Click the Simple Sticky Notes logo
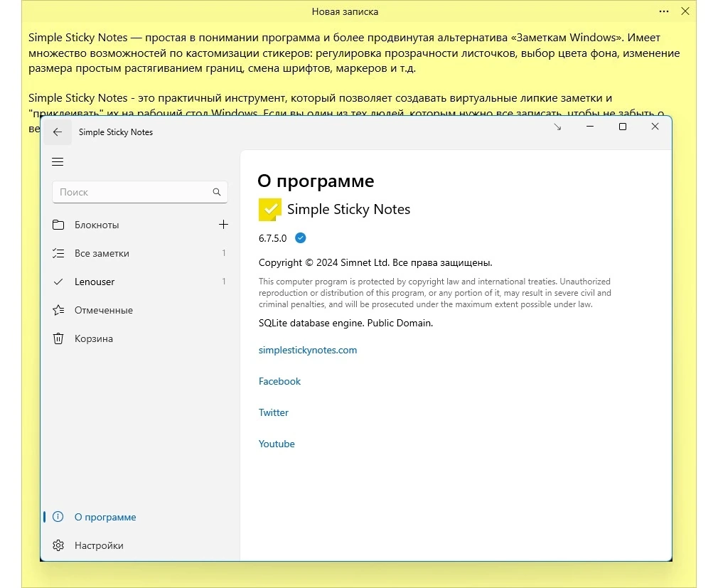718x588 pixels. [269, 209]
